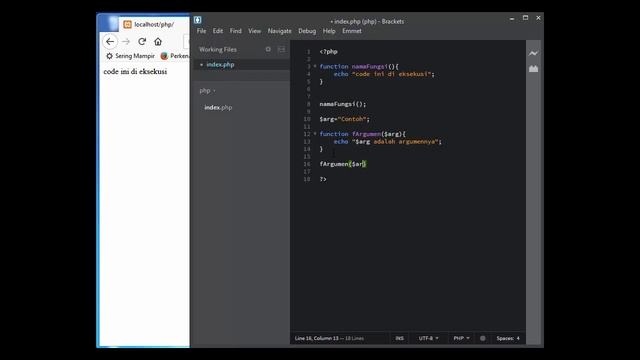Click line number 10 in gutter

click(x=307, y=119)
